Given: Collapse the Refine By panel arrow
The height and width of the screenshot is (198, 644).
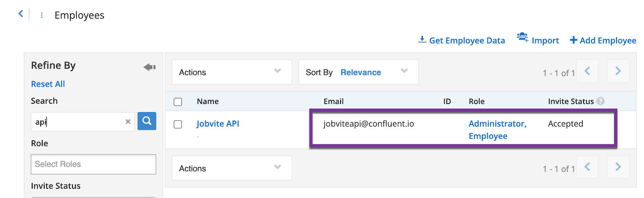Looking at the screenshot, I should click(149, 67).
